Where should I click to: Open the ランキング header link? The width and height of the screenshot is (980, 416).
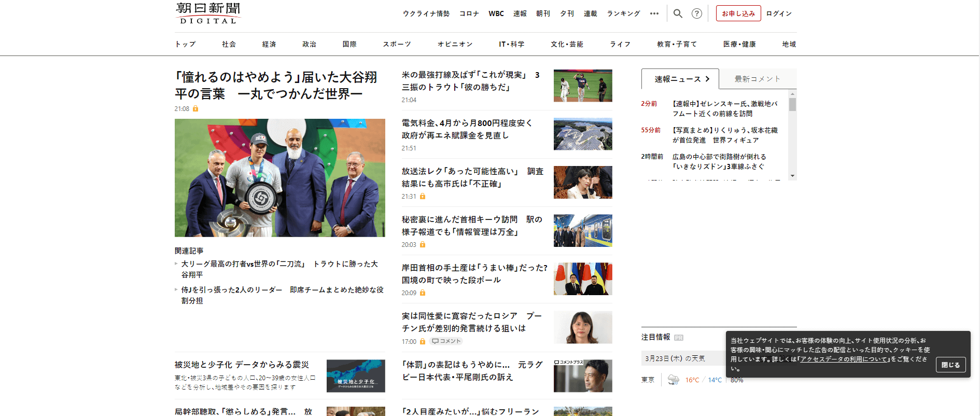click(623, 13)
